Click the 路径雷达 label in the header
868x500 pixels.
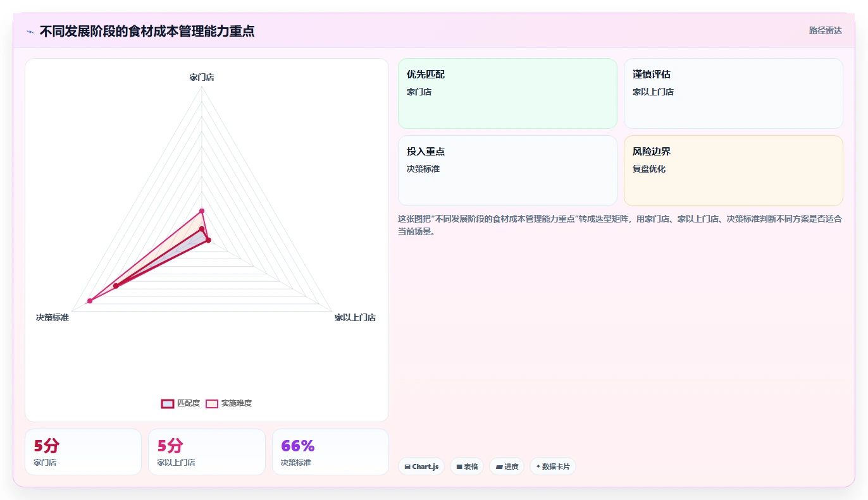(x=826, y=30)
